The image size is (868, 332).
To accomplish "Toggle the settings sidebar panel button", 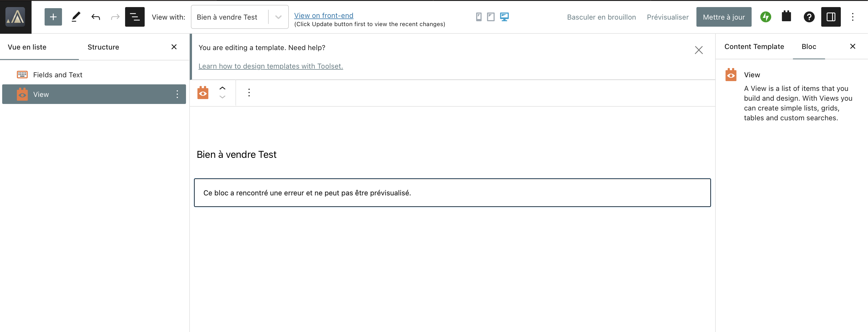I will pos(830,17).
